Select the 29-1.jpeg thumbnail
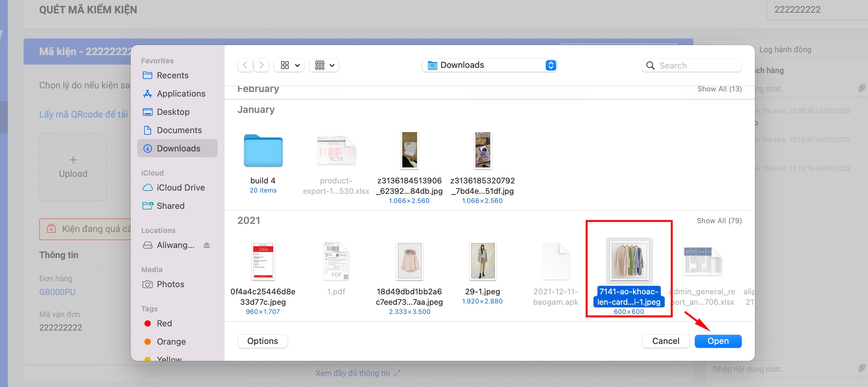Screen dimensions: 868x387 pyautogui.click(x=483, y=261)
